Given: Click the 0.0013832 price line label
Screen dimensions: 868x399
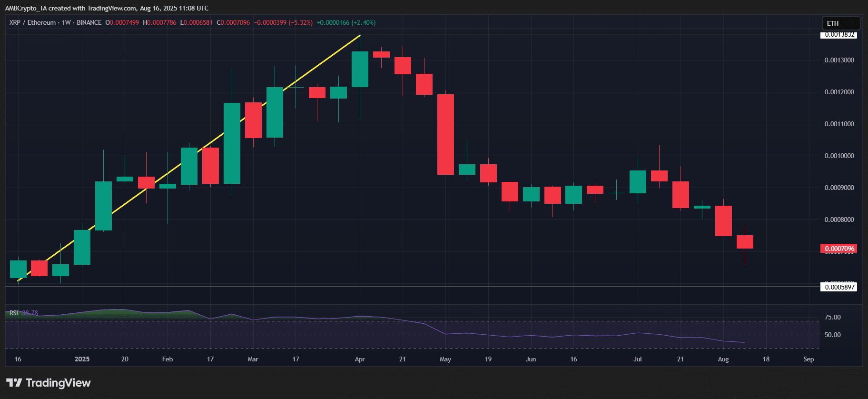Looking at the screenshot, I should click(839, 35).
